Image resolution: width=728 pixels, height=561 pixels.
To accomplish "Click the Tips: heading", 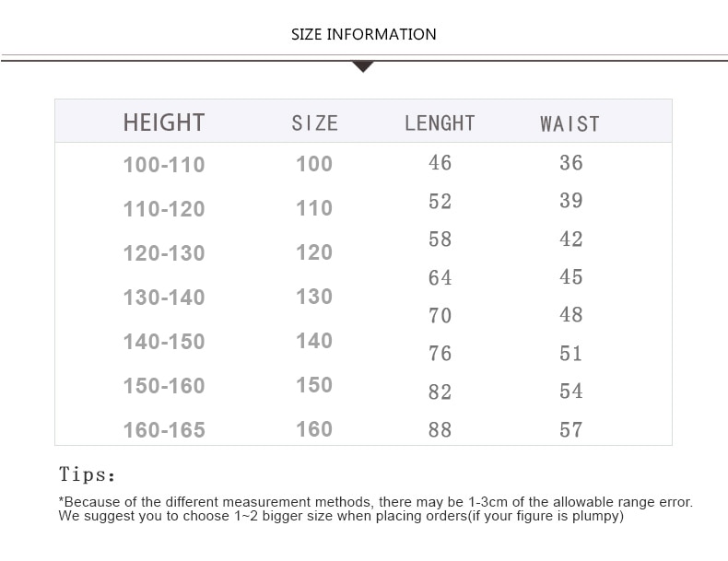I will point(88,474).
